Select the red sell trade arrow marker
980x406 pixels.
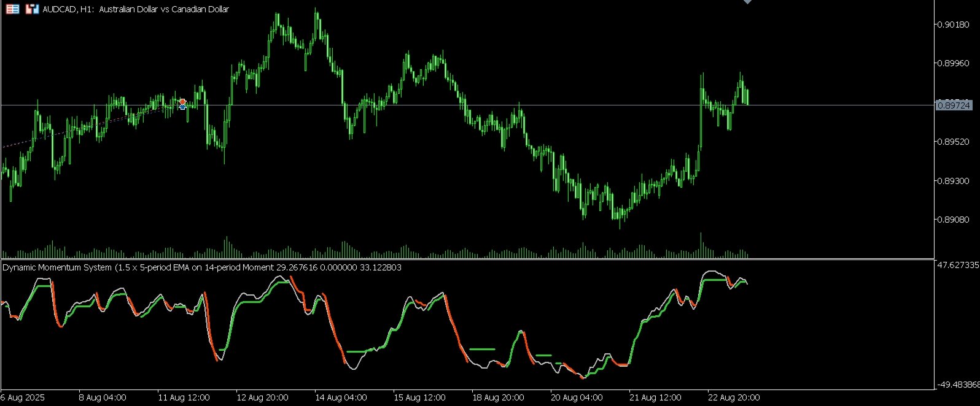click(x=182, y=101)
